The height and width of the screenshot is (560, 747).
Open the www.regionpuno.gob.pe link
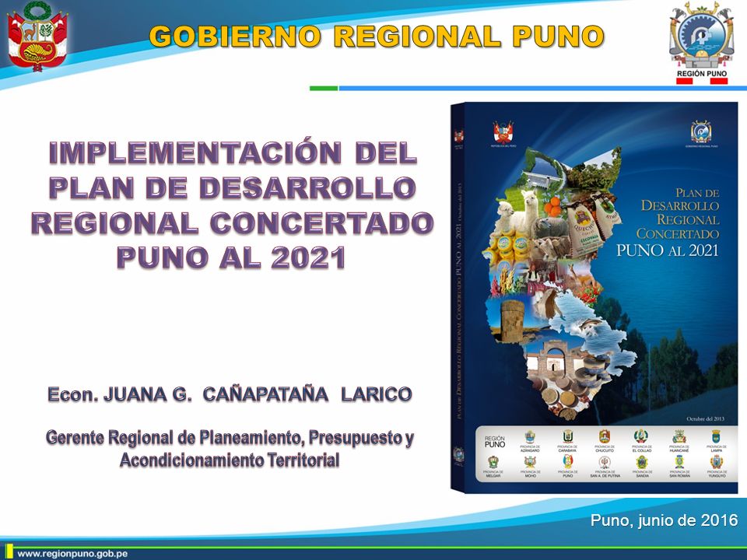(x=72, y=554)
